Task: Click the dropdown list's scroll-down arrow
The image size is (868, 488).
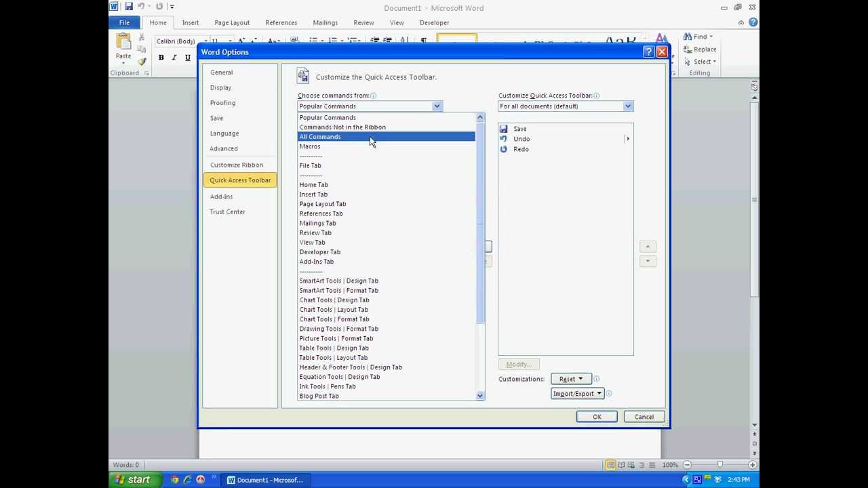Action: pos(480,396)
